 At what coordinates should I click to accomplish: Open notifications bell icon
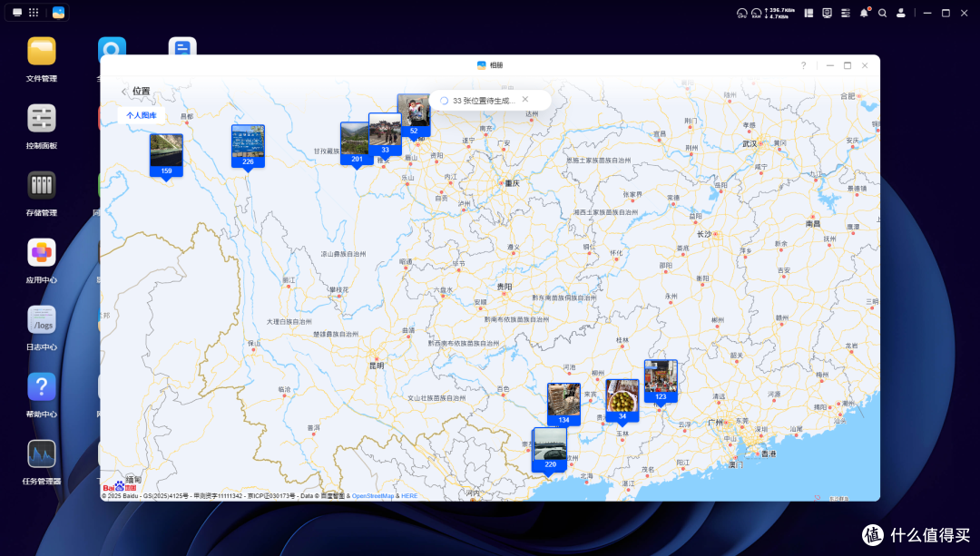(864, 13)
